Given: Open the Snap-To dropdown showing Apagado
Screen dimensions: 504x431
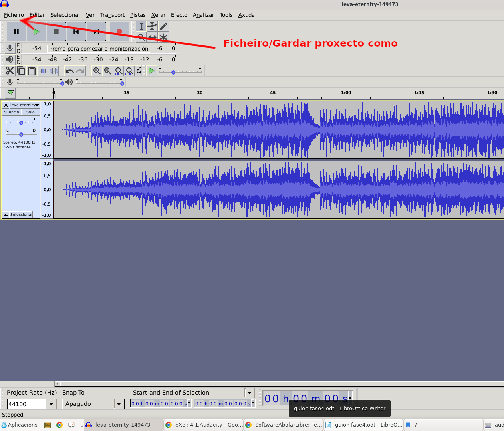Looking at the screenshot, I should tap(119, 404).
